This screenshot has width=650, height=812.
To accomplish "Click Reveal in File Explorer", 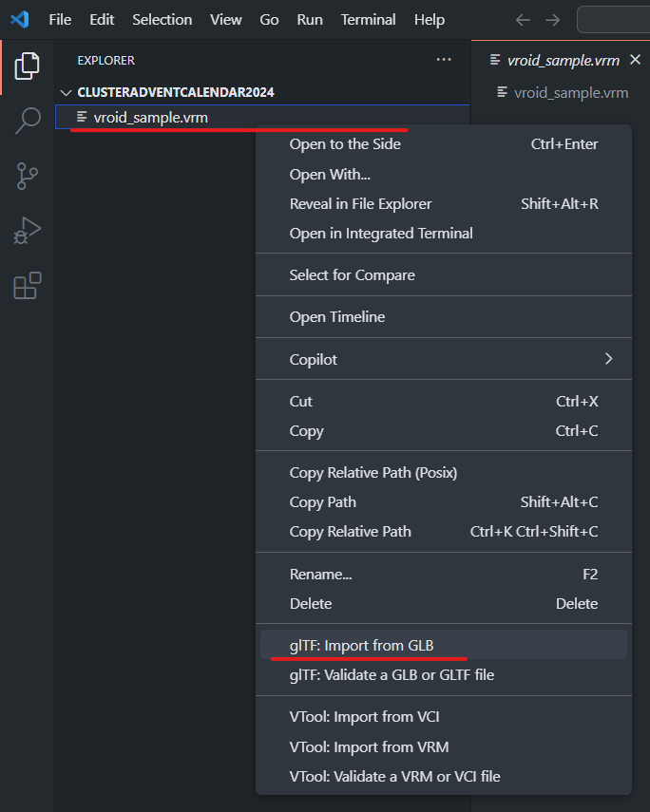I will pos(360,203).
